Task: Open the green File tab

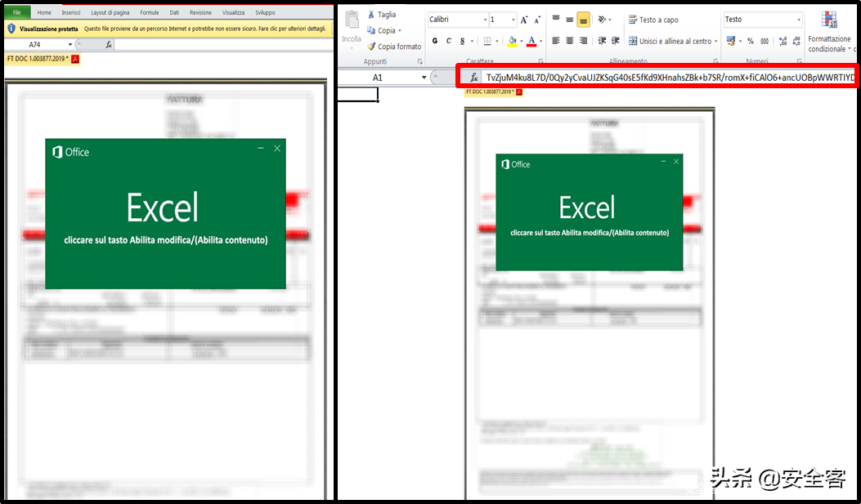Action: [x=16, y=13]
